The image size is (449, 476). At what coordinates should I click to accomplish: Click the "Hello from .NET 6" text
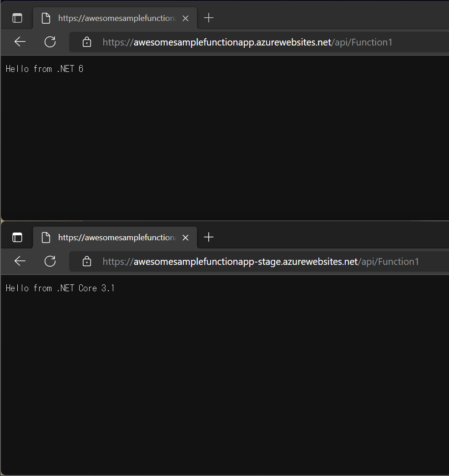point(45,69)
